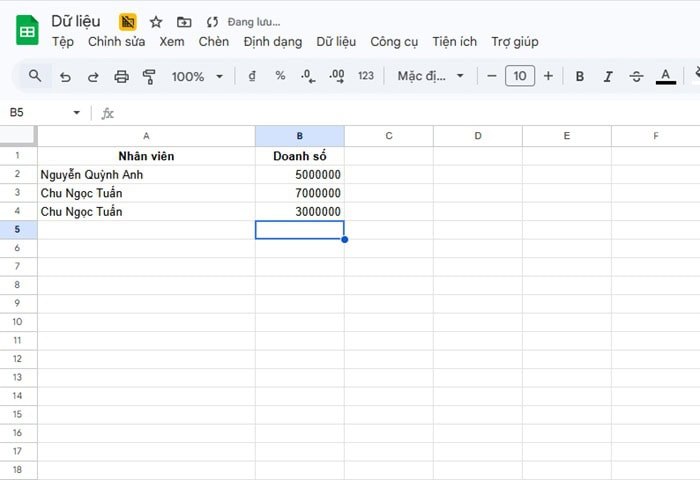The image size is (700, 480).
Task: Open the font family dropdown
Action: [431, 76]
